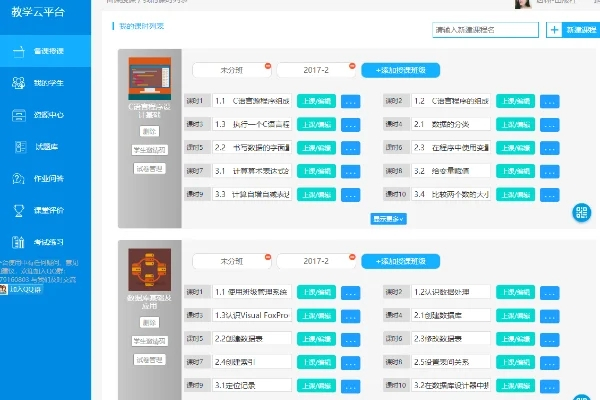
Task: Click the QR code icon beside the C language course
Action: click(x=582, y=212)
